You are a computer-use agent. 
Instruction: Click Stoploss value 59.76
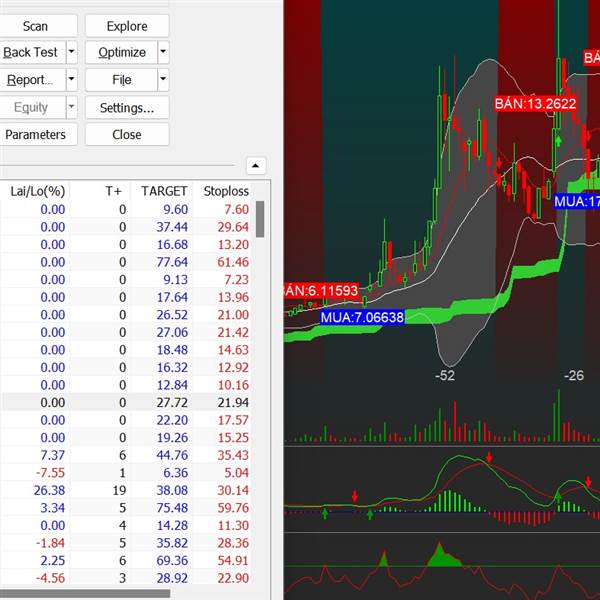coord(233,508)
